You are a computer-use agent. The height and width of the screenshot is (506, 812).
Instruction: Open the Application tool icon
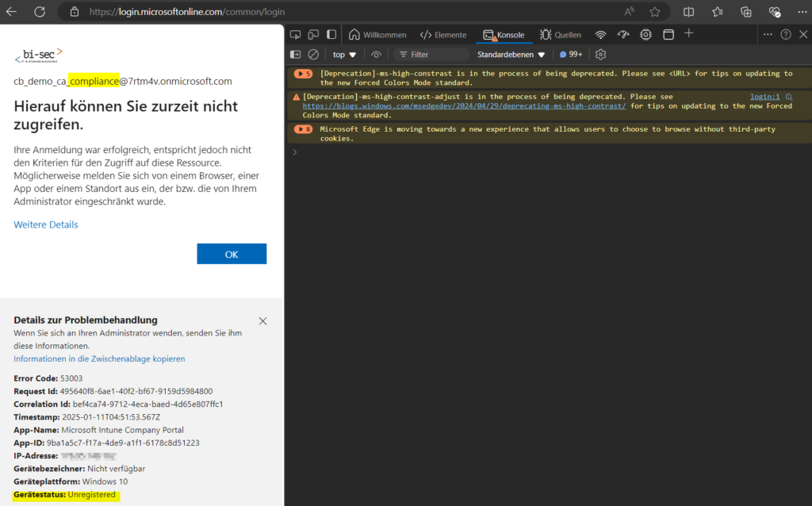[668, 35]
